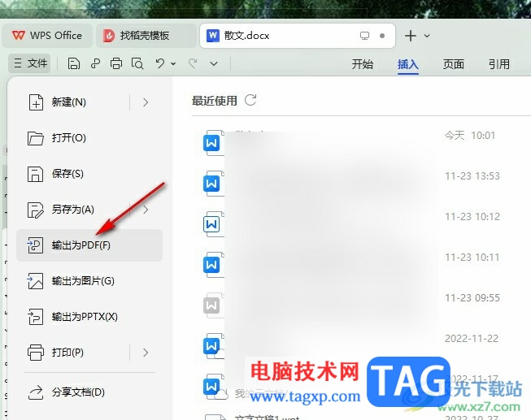
Task: Open print preview magnifier icon
Action: point(137,63)
